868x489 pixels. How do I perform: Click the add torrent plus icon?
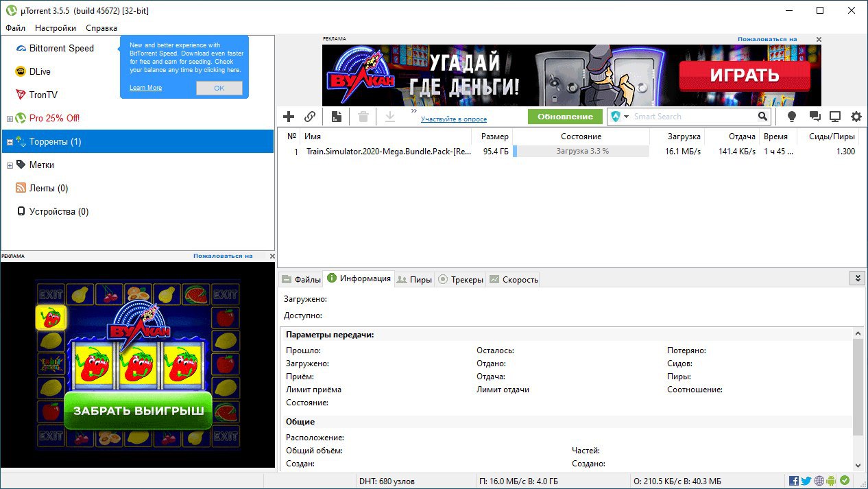point(289,117)
